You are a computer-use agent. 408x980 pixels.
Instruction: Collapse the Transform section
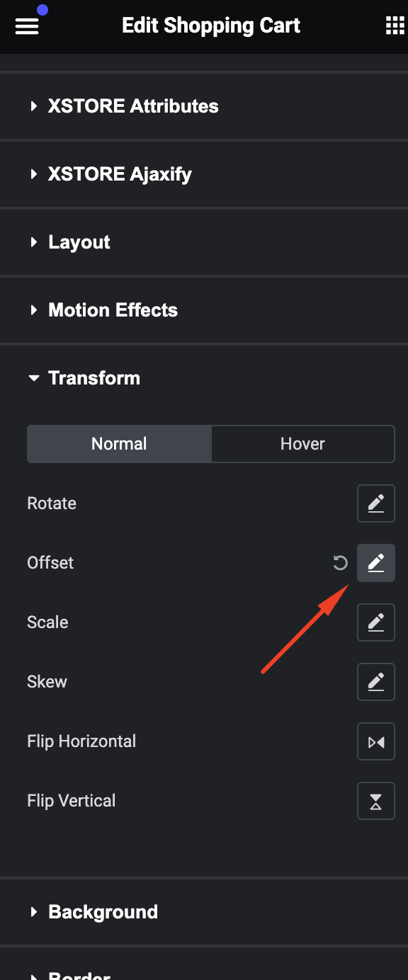click(x=204, y=378)
